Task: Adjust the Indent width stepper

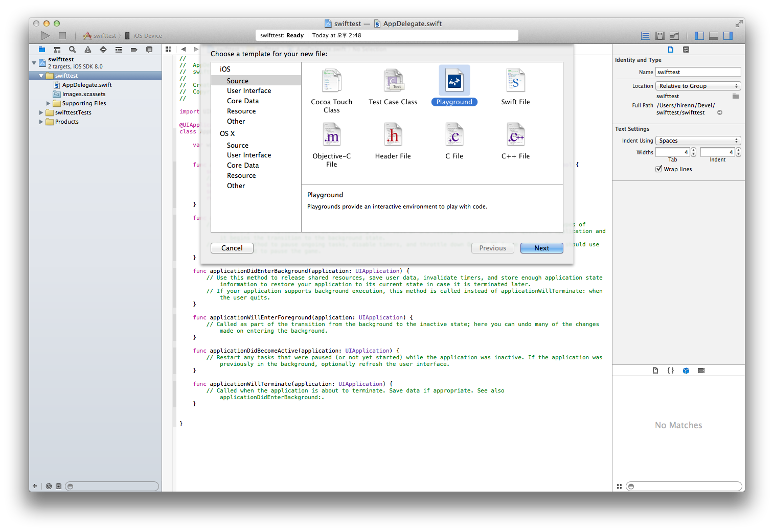Action: (x=738, y=152)
